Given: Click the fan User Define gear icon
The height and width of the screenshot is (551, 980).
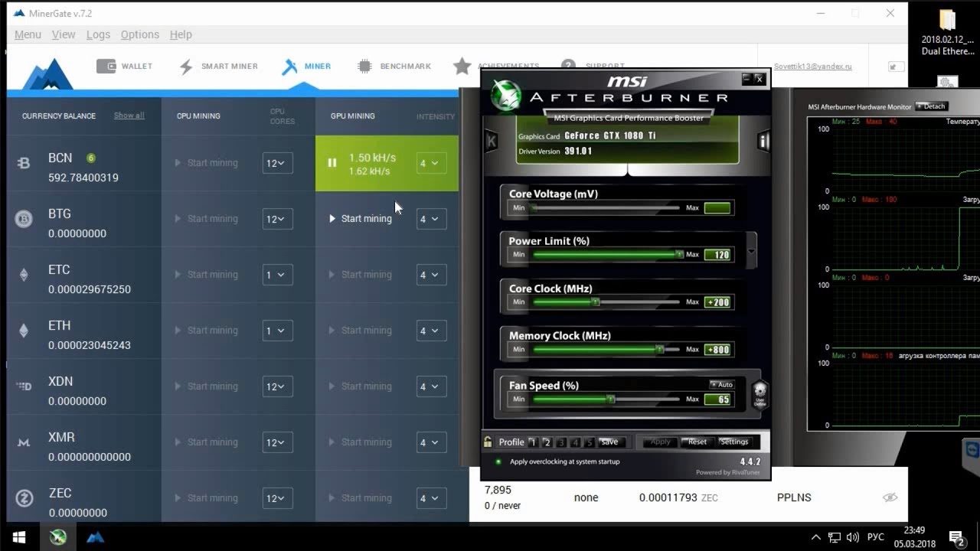Looking at the screenshot, I should tap(760, 395).
